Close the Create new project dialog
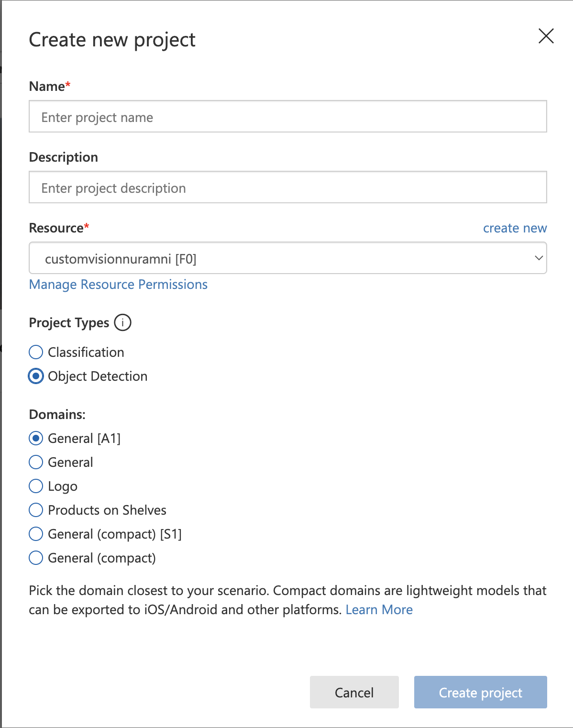The image size is (573, 728). pos(546,36)
